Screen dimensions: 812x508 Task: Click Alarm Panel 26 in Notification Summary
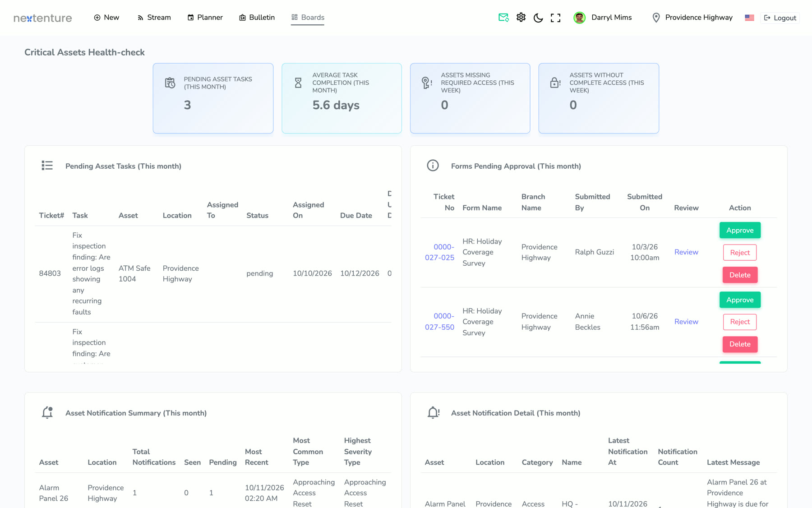click(54, 493)
